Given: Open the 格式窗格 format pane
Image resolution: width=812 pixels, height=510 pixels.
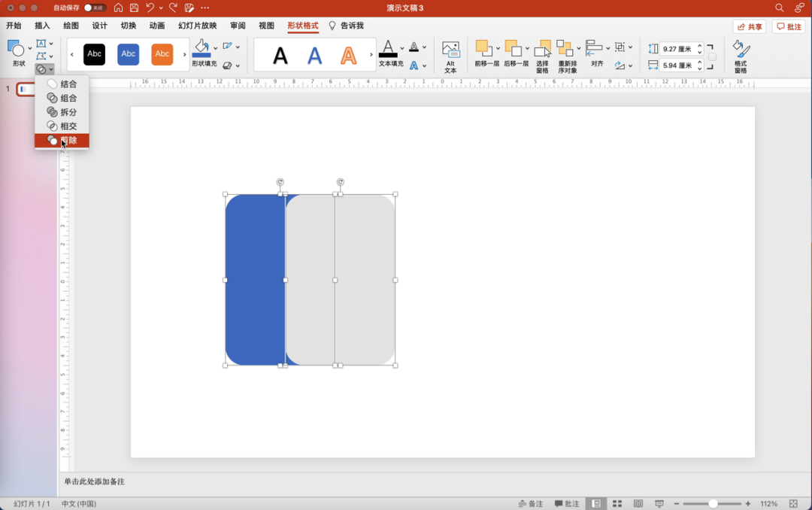Looking at the screenshot, I should pos(741,56).
